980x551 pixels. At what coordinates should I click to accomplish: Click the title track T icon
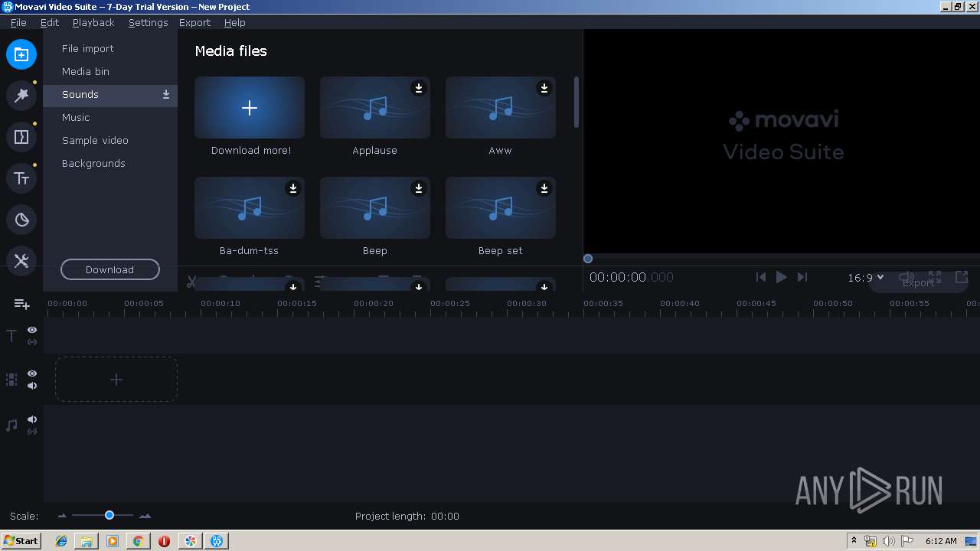coord(11,336)
